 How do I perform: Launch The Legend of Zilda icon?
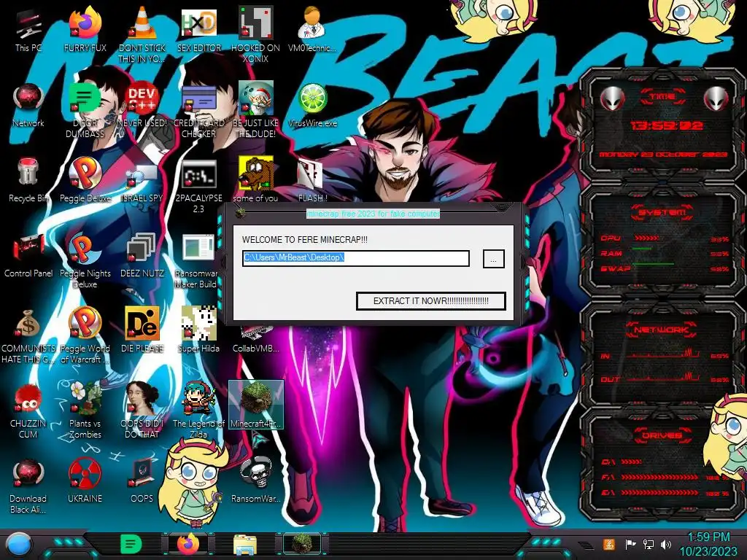198,411
